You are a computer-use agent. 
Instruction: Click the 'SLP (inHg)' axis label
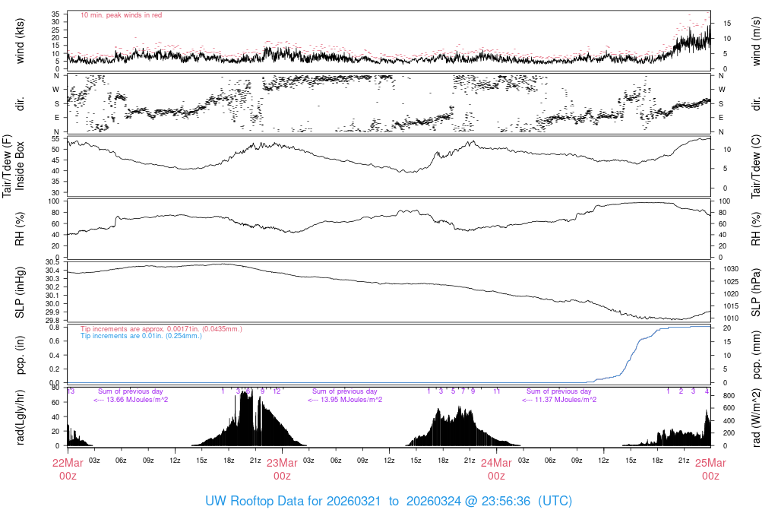point(20,293)
